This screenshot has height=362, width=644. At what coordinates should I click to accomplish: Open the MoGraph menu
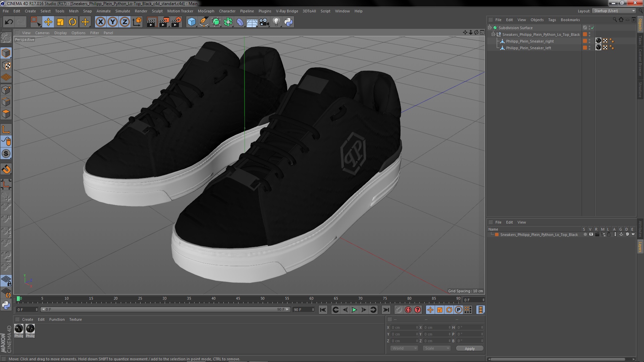point(206,11)
